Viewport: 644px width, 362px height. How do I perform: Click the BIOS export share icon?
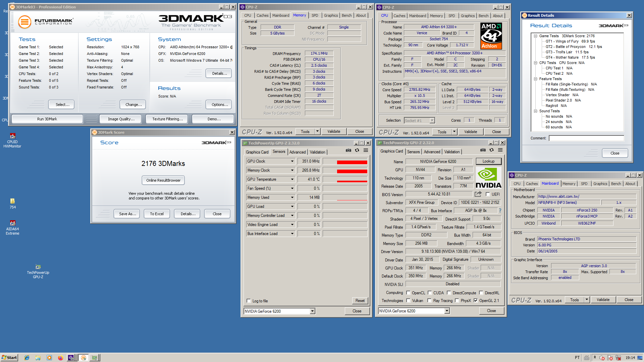(478, 194)
